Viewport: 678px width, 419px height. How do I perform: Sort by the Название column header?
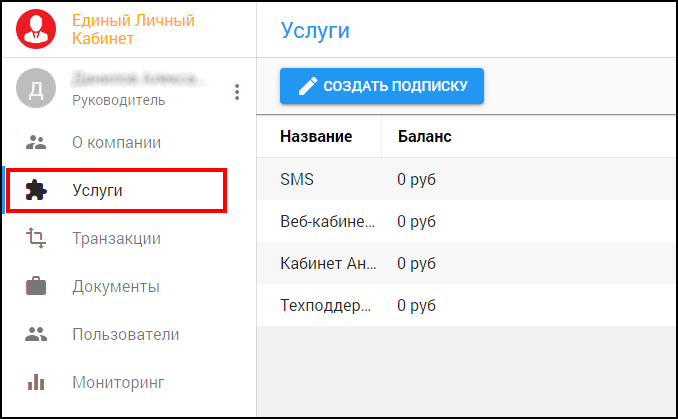coord(315,136)
